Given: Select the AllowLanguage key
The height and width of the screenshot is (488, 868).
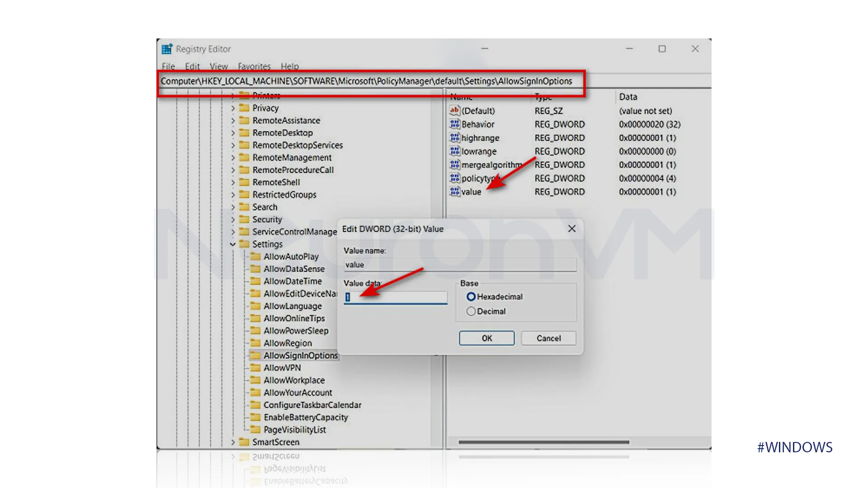Looking at the screenshot, I should click(292, 306).
